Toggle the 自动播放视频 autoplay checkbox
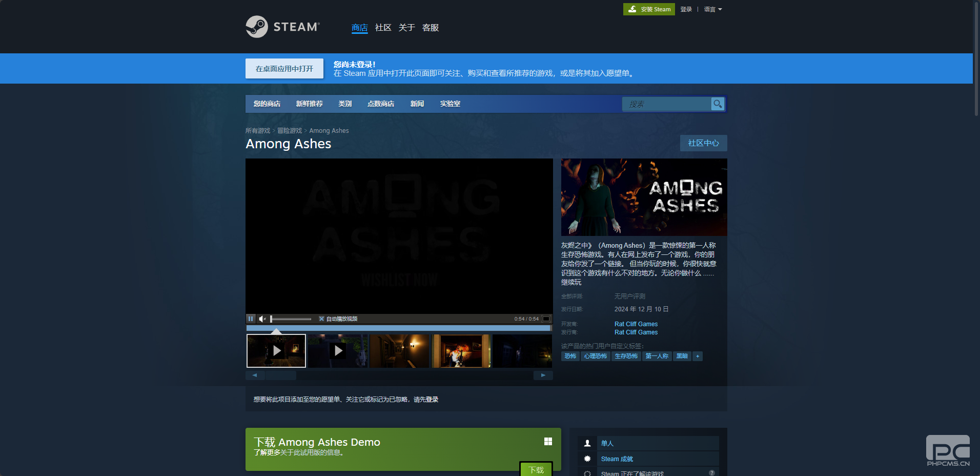Screen dimensions: 980x476 pos(321,319)
